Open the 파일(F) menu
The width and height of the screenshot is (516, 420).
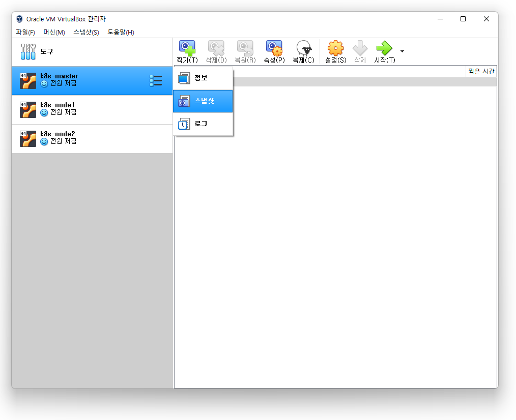25,32
